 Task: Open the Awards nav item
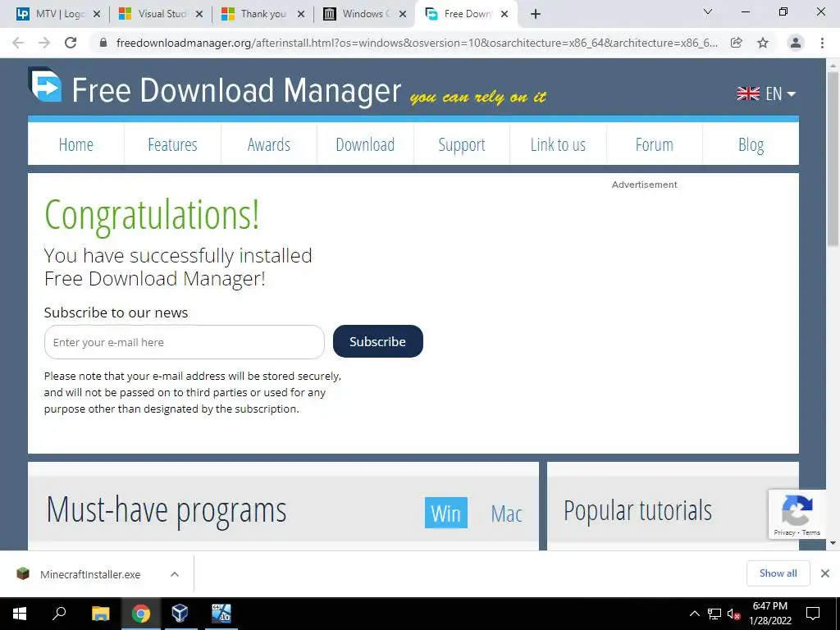point(269,144)
